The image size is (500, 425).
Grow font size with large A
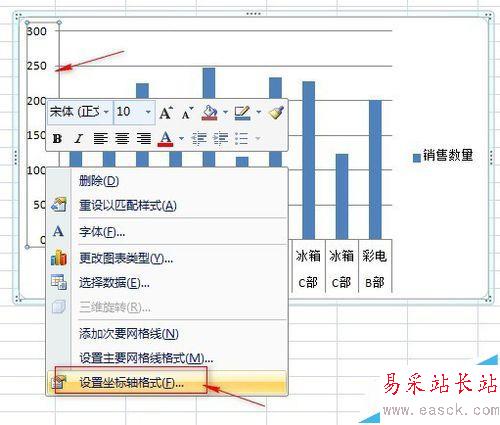pyautogui.click(x=166, y=113)
